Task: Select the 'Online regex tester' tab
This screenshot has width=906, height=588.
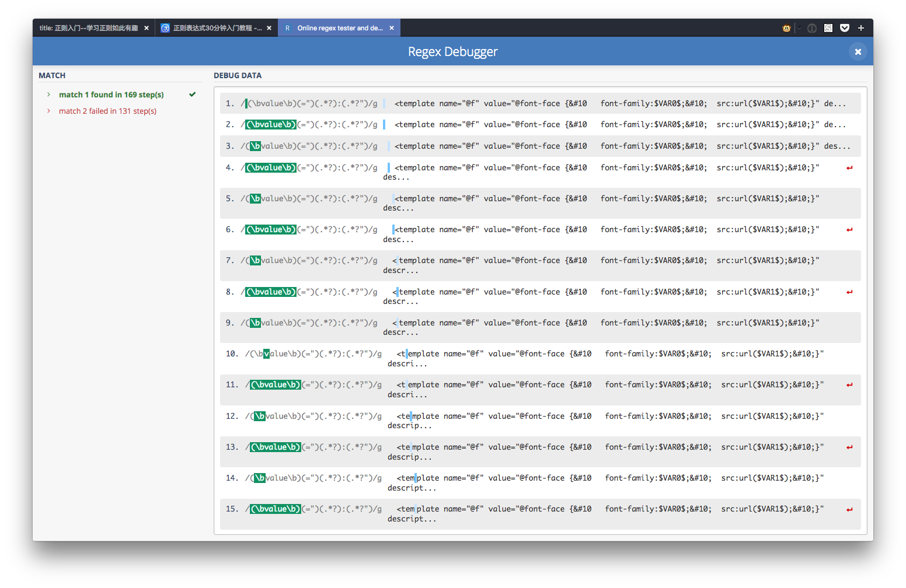Action: coord(340,28)
